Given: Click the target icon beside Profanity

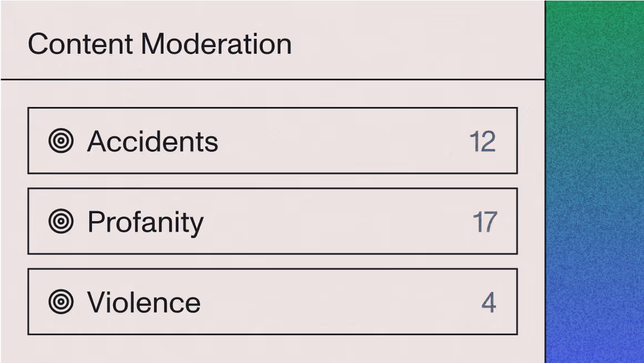Looking at the screenshot, I should 61,221.
